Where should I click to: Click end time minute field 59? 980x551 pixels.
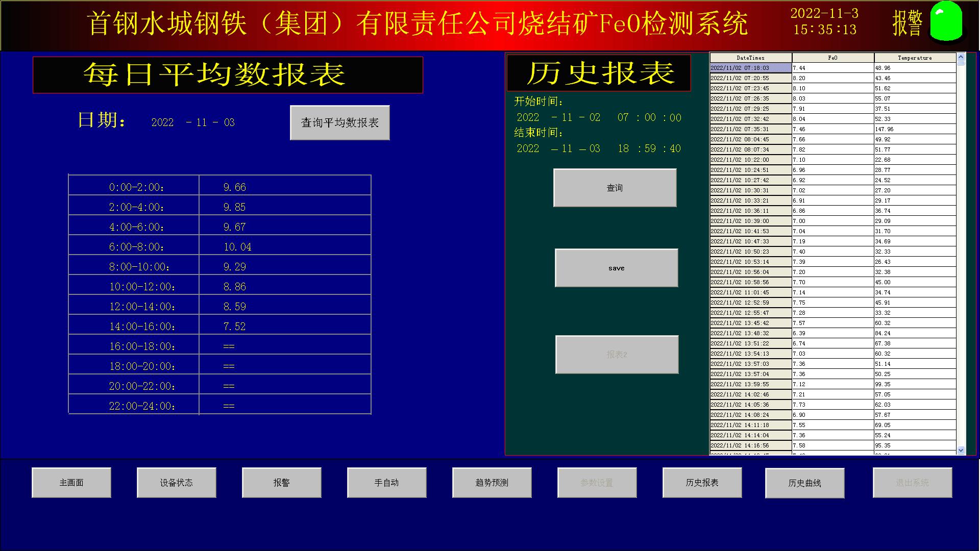click(650, 148)
